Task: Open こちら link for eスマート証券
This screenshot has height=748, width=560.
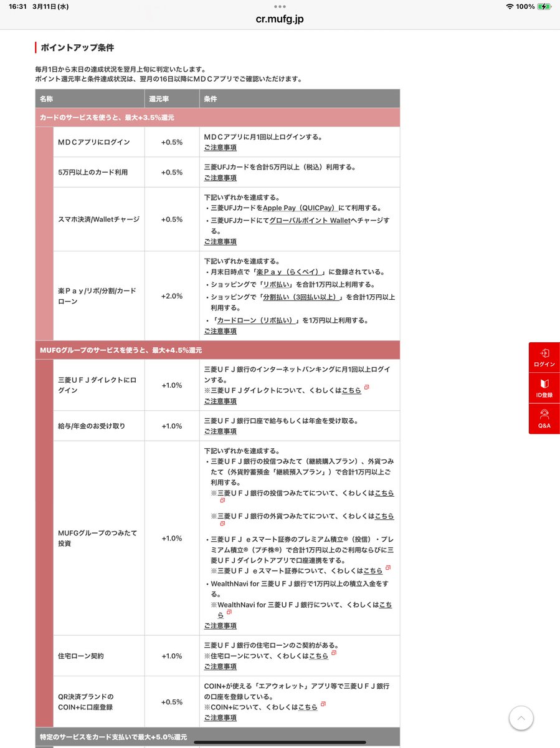Action: tap(373, 570)
